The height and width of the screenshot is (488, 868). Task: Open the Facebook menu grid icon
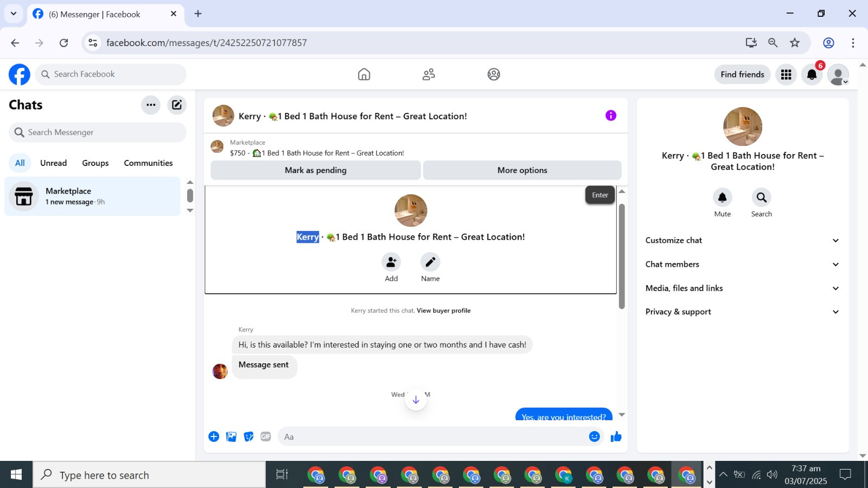(x=786, y=74)
